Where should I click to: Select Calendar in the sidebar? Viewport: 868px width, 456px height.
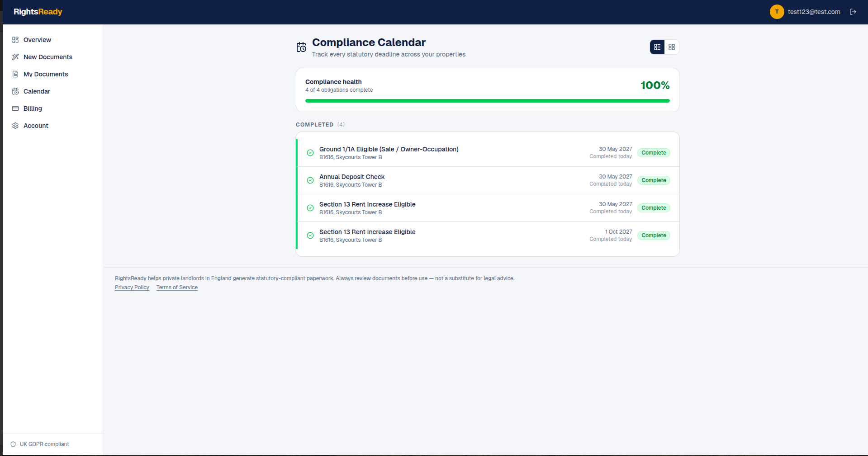tap(53, 91)
